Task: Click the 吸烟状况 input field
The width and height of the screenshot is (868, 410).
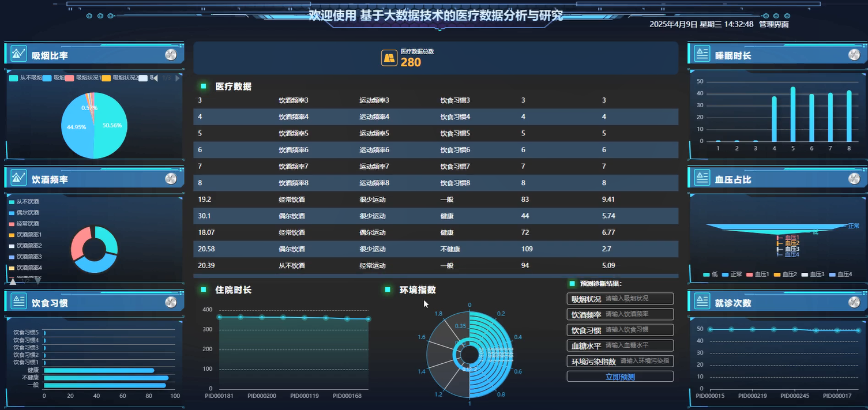Action: tap(638, 299)
